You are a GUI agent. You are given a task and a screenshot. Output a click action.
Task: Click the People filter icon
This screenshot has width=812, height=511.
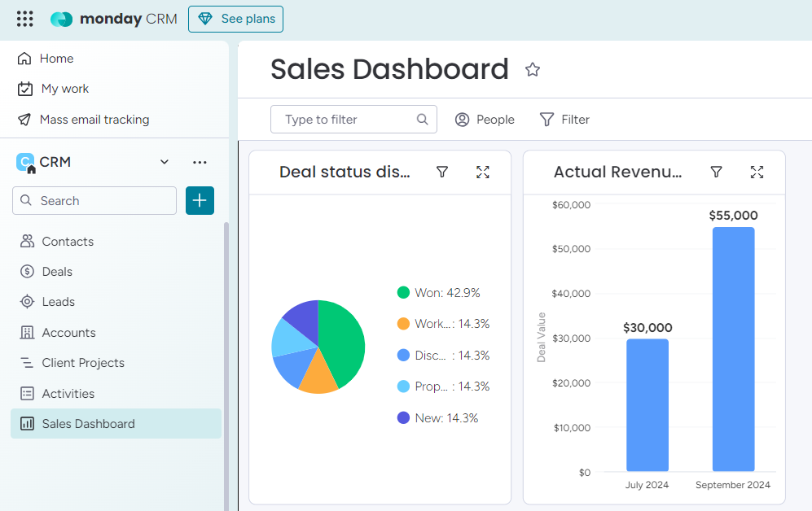click(x=462, y=119)
